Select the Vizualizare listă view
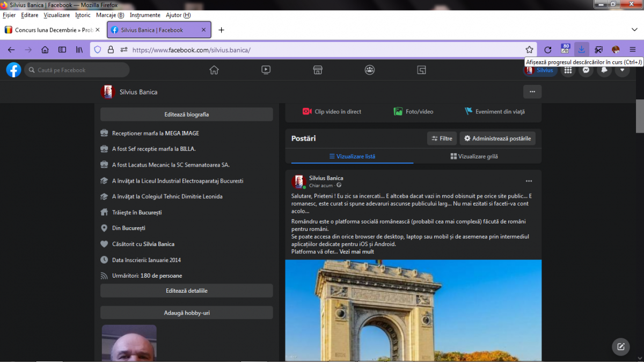This screenshot has height=362, width=644. tap(352, 156)
